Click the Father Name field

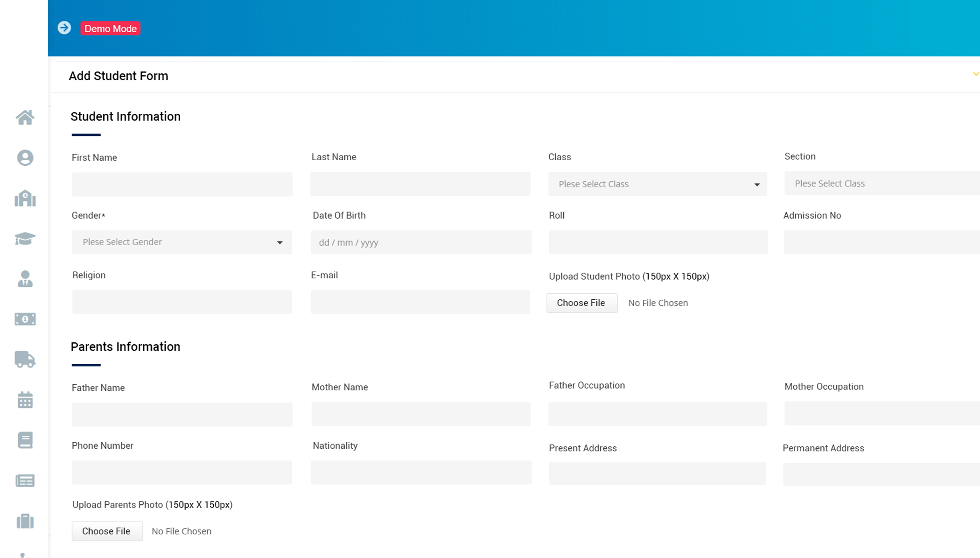[x=182, y=415]
